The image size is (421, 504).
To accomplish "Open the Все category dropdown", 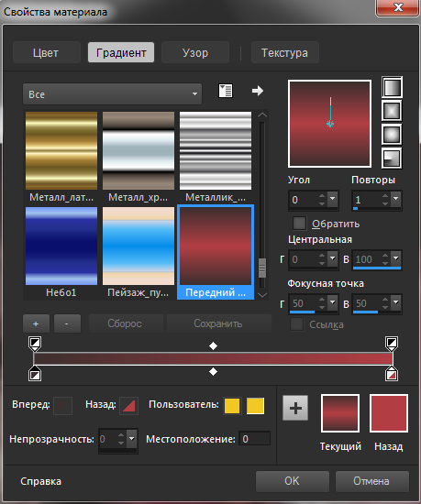I will tap(112, 93).
